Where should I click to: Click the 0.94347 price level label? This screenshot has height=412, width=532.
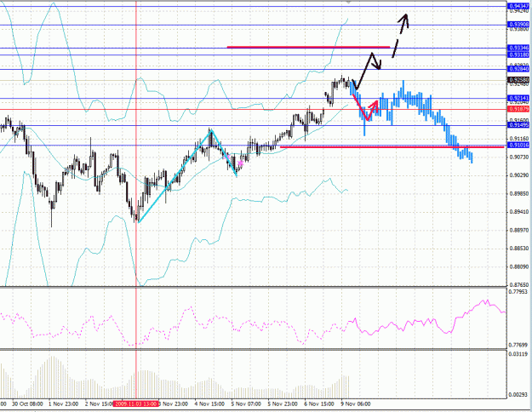pos(518,6)
